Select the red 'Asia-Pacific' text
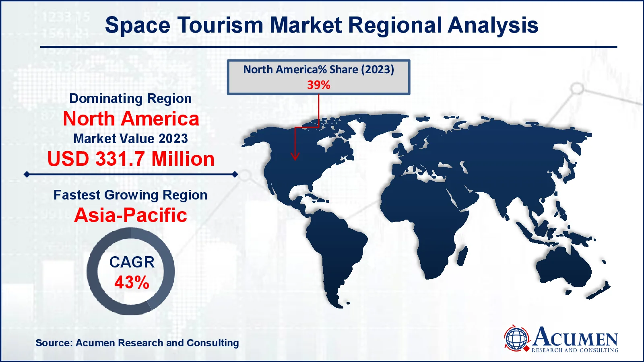 pyautogui.click(x=131, y=215)
